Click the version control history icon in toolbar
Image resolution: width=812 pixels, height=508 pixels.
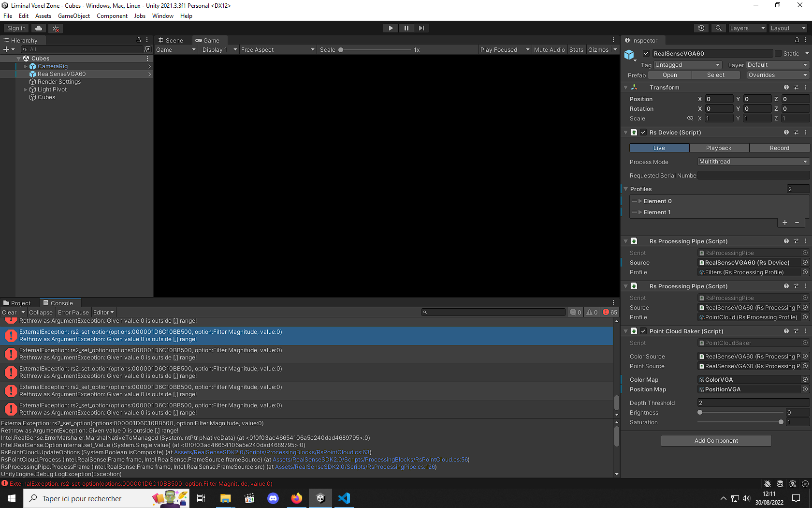tap(701, 28)
